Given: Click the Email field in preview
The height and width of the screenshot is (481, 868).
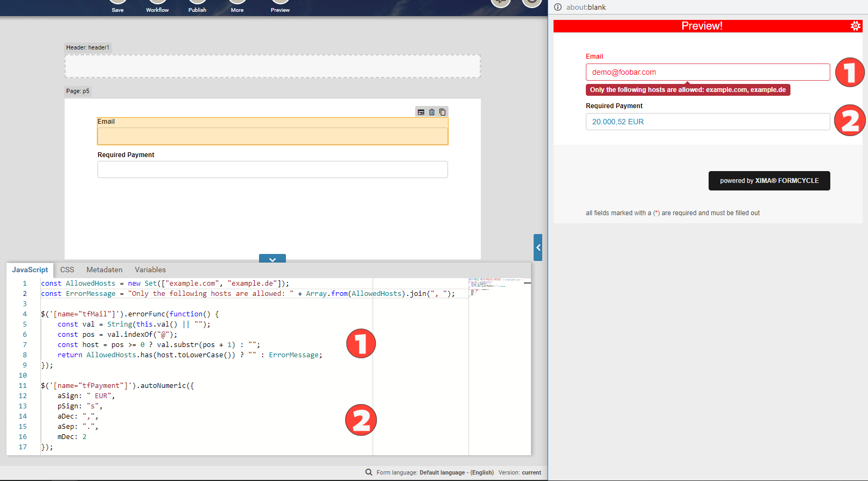Looking at the screenshot, I should click(708, 72).
